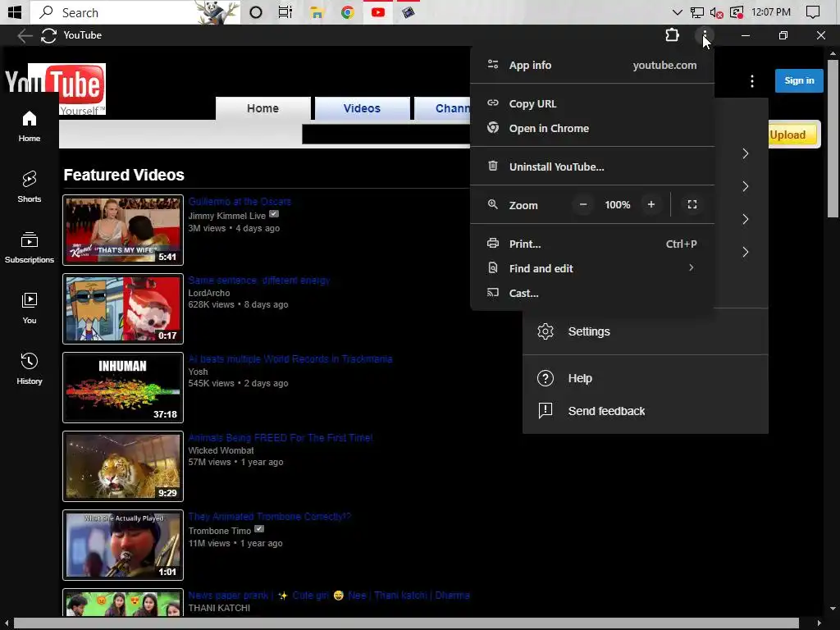This screenshot has height=630, width=840.
Task: Open the Guillermo at the Oscars title link
Action: tap(240, 202)
